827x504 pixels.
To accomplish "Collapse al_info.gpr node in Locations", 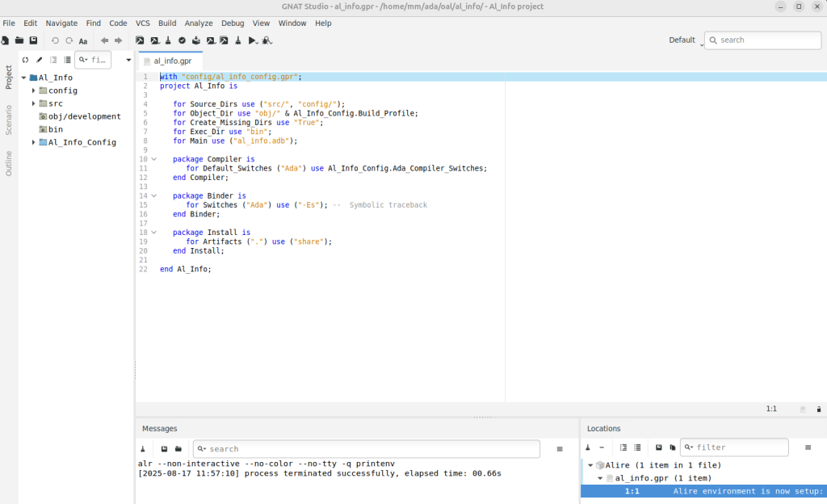I will pyautogui.click(x=600, y=478).
